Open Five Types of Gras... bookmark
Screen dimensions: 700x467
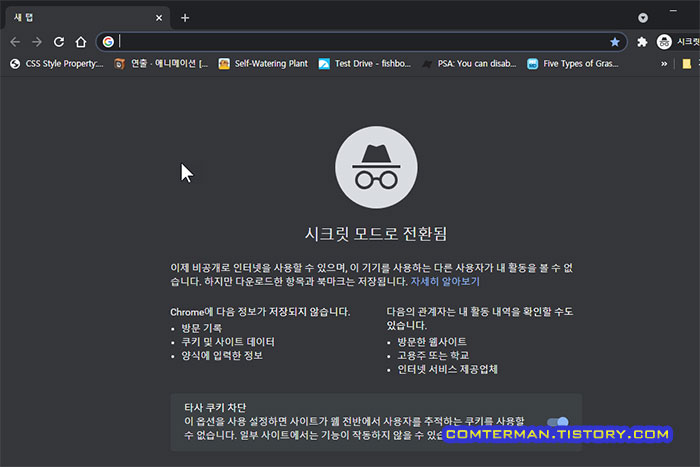573,64
